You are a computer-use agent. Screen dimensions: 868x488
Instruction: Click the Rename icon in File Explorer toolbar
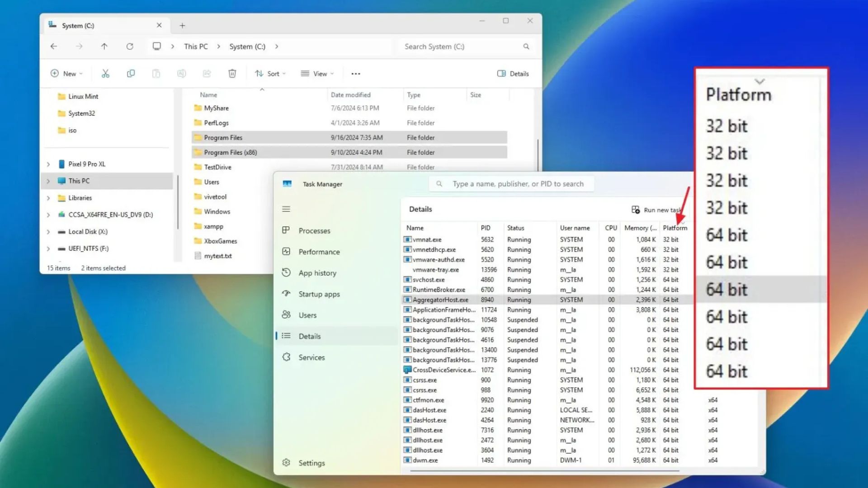[181, 73]
